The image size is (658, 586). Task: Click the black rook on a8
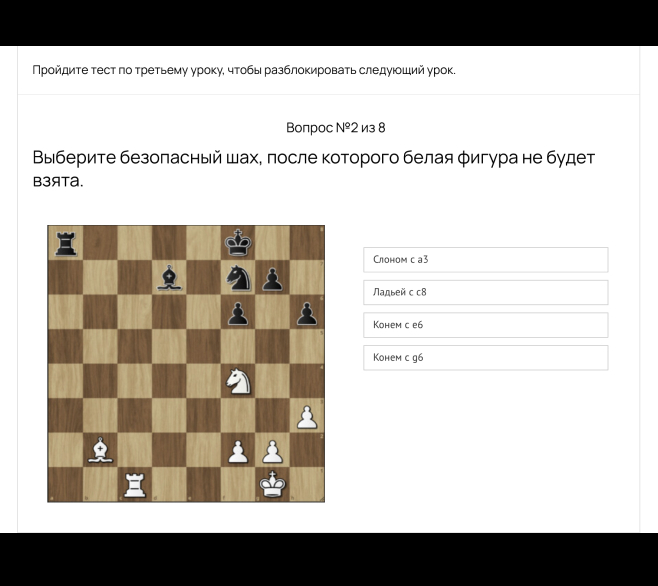coord(65,242)
